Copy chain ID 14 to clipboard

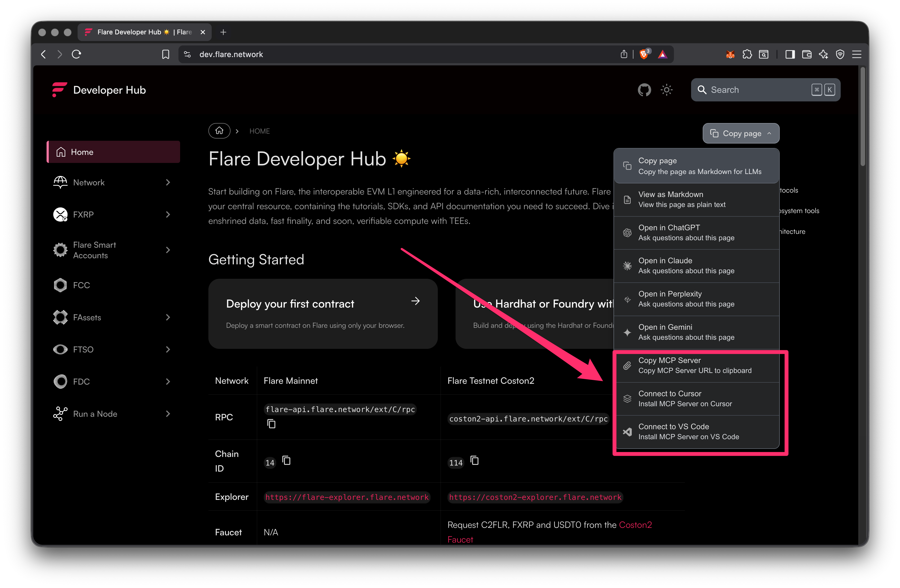pyautogui.click(x=287, y=461)
